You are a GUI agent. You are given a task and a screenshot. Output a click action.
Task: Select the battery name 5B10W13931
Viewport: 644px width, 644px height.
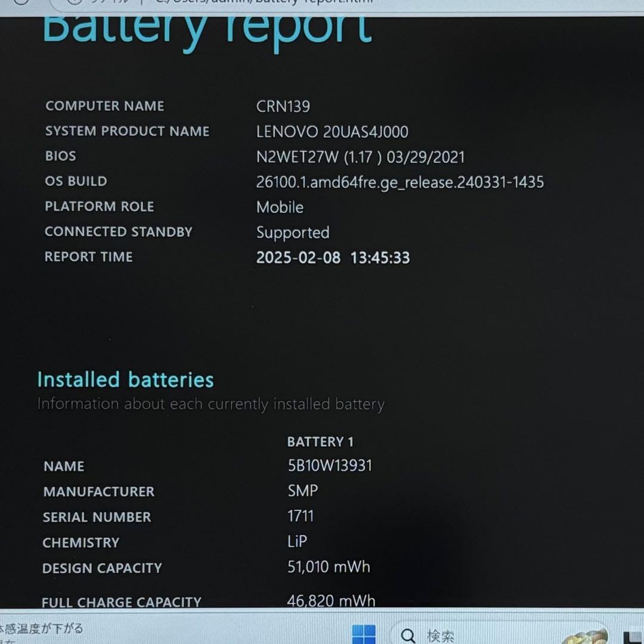point(330,466)
